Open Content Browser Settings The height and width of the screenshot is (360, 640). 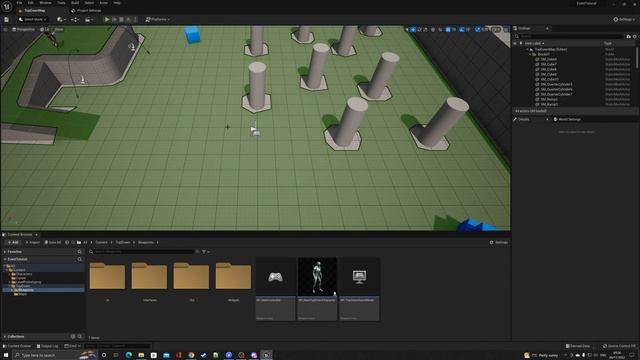coord(499,242)
